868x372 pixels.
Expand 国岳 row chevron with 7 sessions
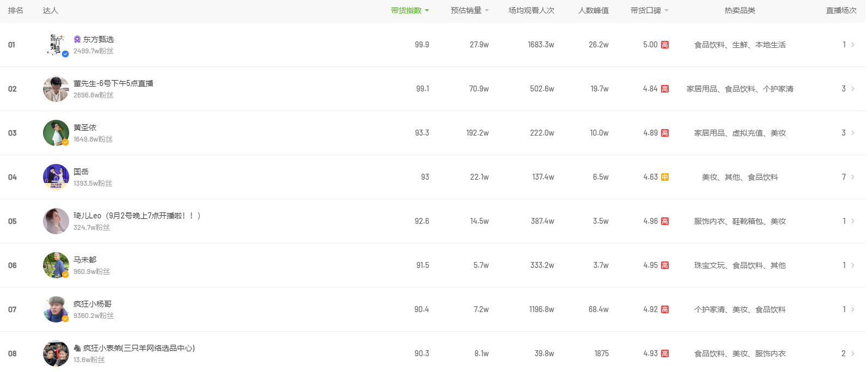853,177
